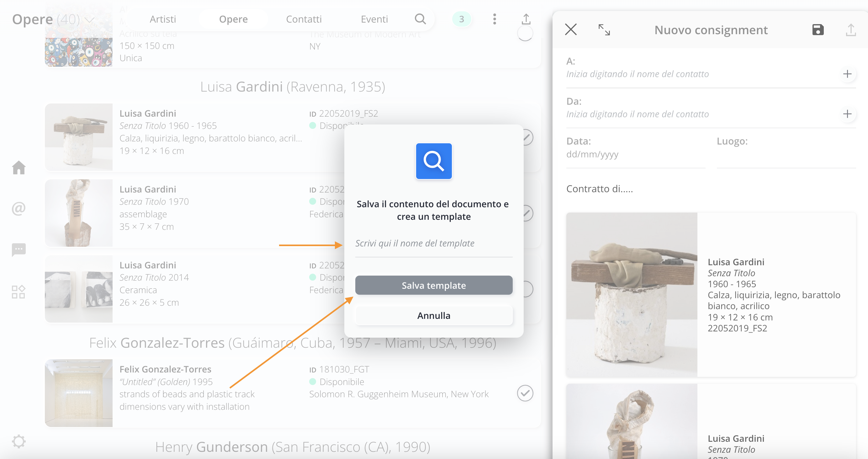Click the consignment panel export arrow icon
Image resolution: width=868 pixels, height=459 pixels.
(850, 30)
